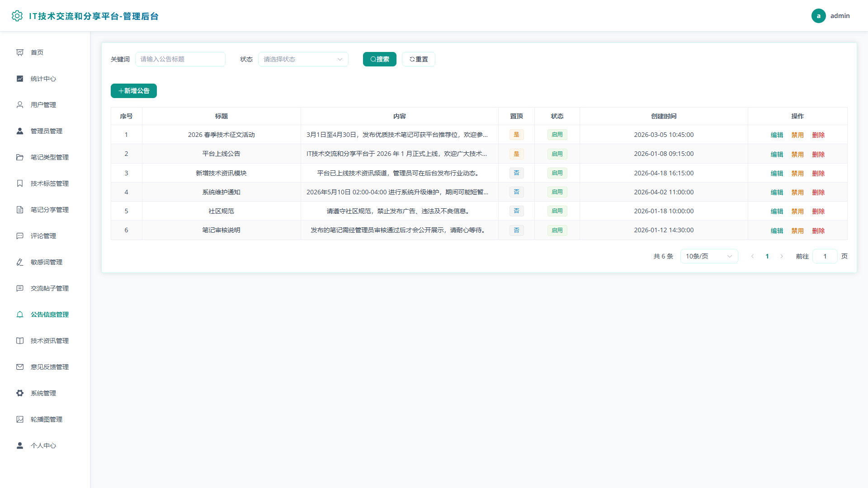Click the 笔记类型管理 folder icon

pyautogui.click(x=20, y=157)
